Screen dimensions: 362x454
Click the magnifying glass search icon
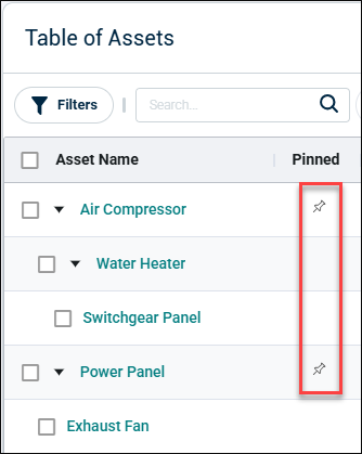(329, 104)
